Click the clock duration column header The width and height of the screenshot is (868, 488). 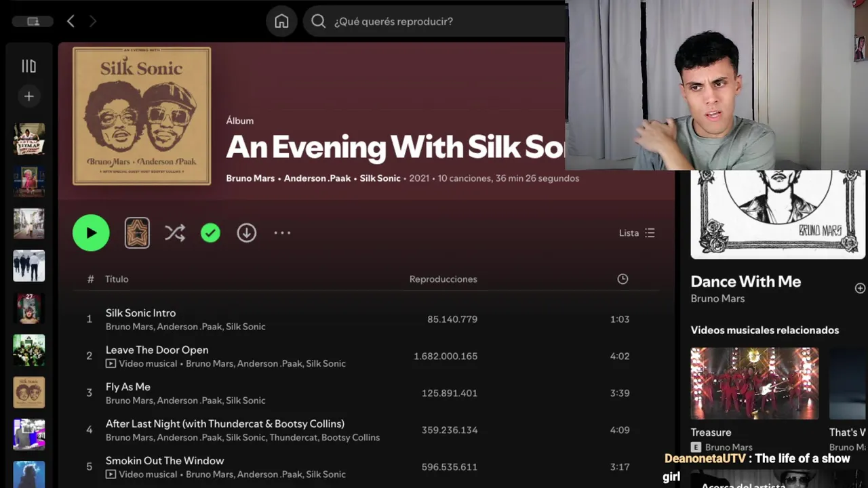[623, 279]
